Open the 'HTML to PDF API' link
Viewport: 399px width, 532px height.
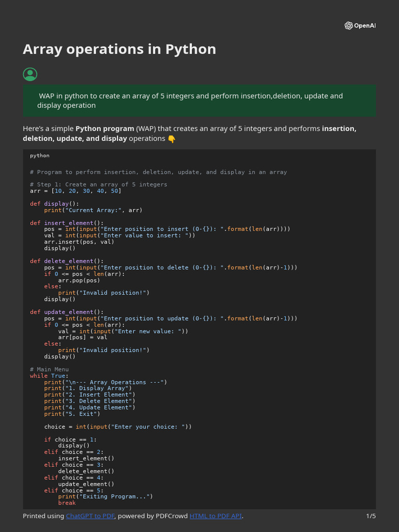(216, 516)
